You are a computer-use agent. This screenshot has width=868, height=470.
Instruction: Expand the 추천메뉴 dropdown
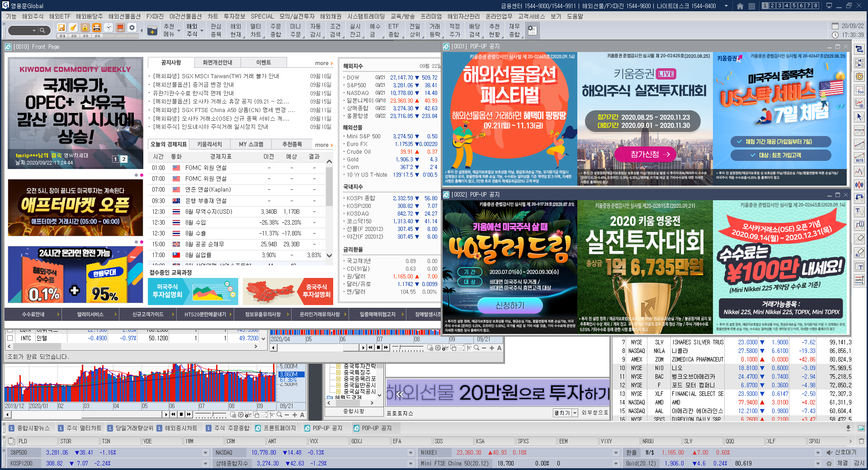click(179, 31)
